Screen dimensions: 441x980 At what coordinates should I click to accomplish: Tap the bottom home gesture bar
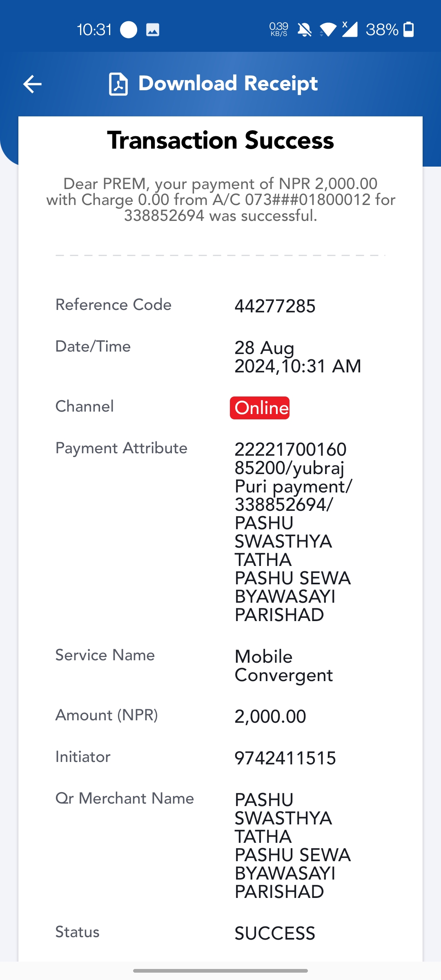[x=220, y=971]
